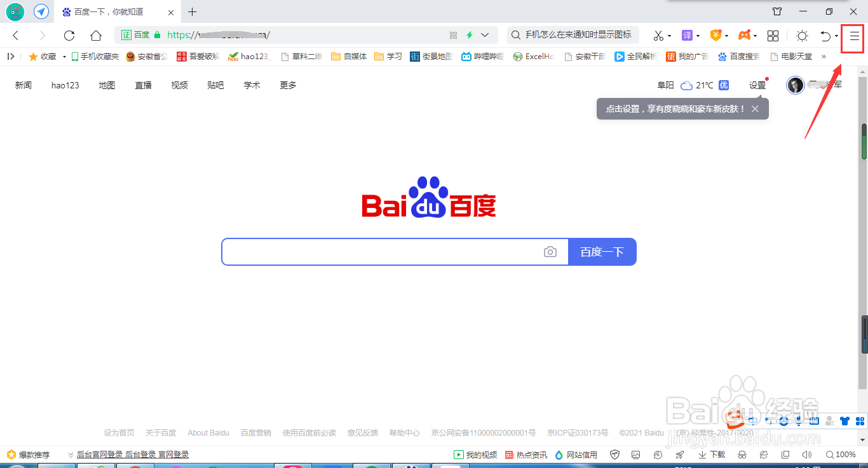Click the shield security icon in status bar
868x468 pixels.
[x=614, y=455]
